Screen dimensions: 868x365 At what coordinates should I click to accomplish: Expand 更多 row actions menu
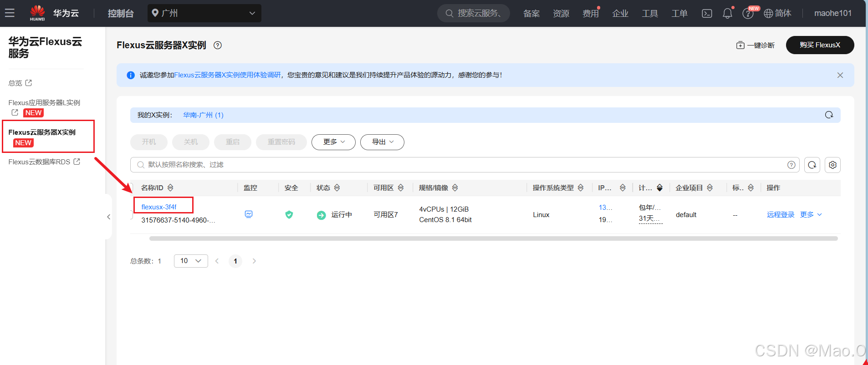pos(811,215)
